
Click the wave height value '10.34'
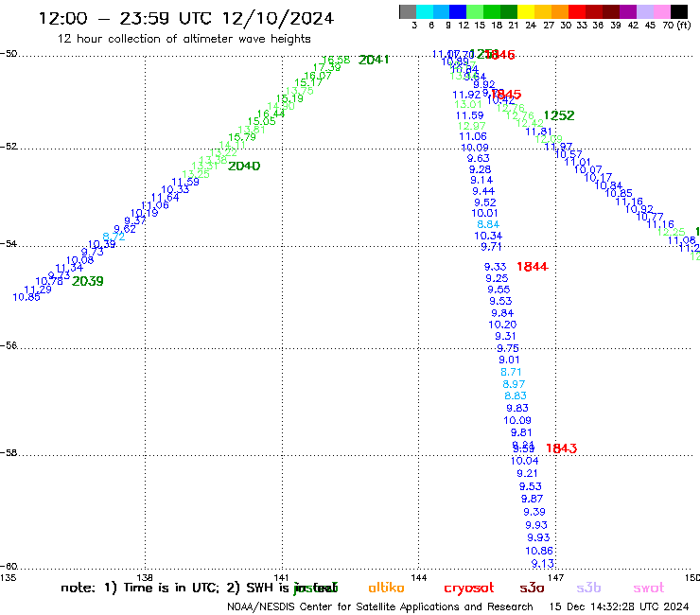pyautogui.click(x=488, y=236)
